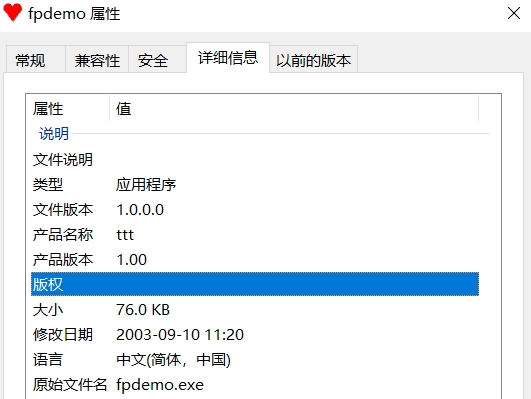Click the 属性 column header

[68, 109]
